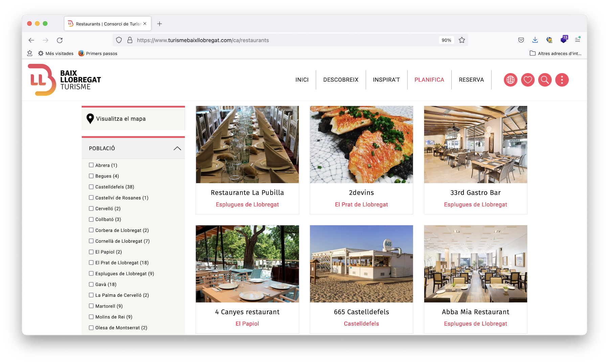Open the 665 Castelldefels beach photo
609x364 pixels.
click(361, 264)
